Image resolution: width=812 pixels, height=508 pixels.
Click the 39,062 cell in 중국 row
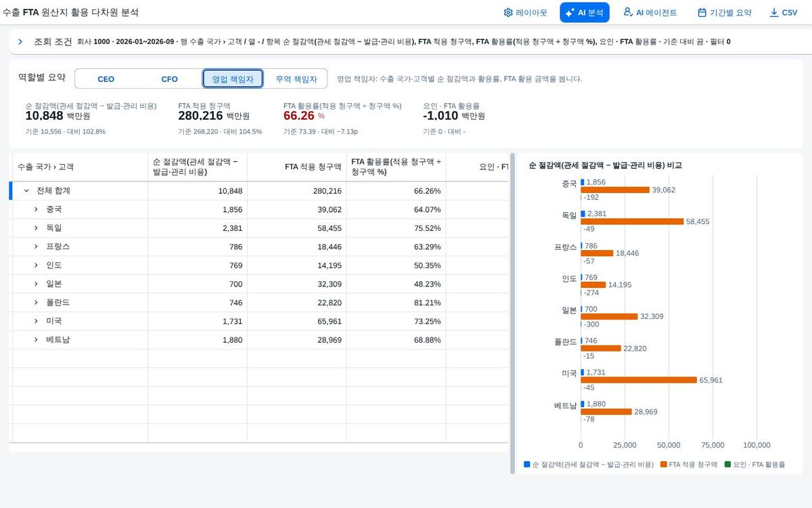[x=296, y=209]
